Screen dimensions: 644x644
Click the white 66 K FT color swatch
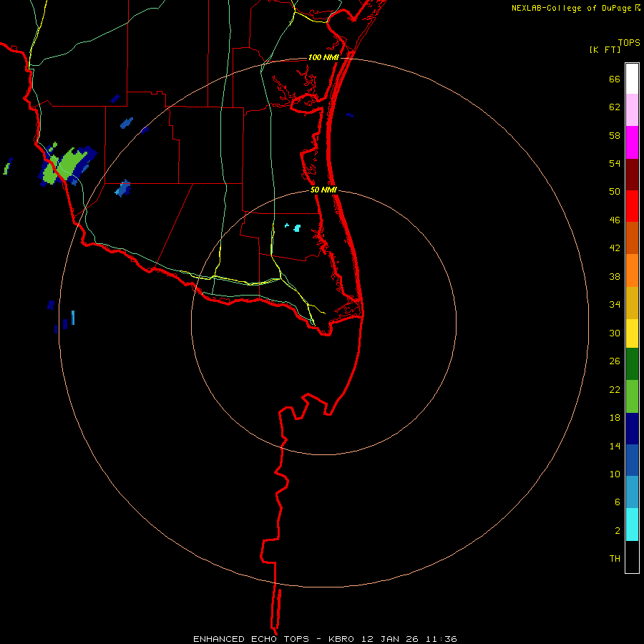point(632,79)
